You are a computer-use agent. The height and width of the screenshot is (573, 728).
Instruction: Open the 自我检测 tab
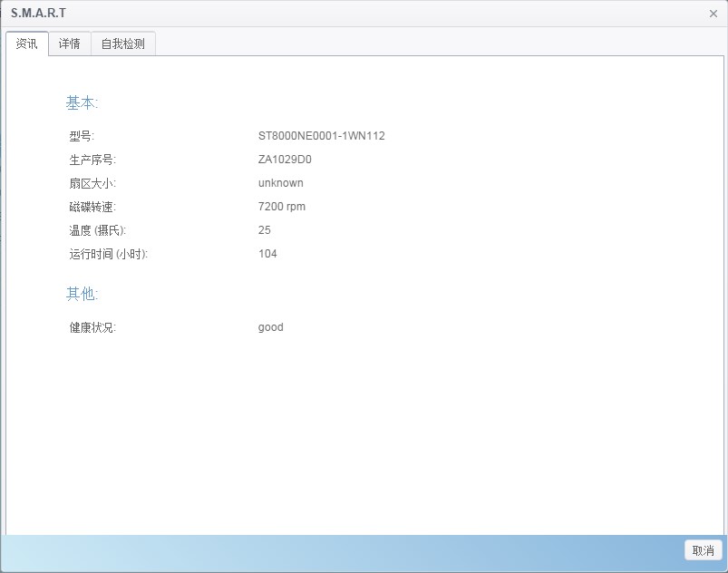pyautogui.click(x=123, y=44)
